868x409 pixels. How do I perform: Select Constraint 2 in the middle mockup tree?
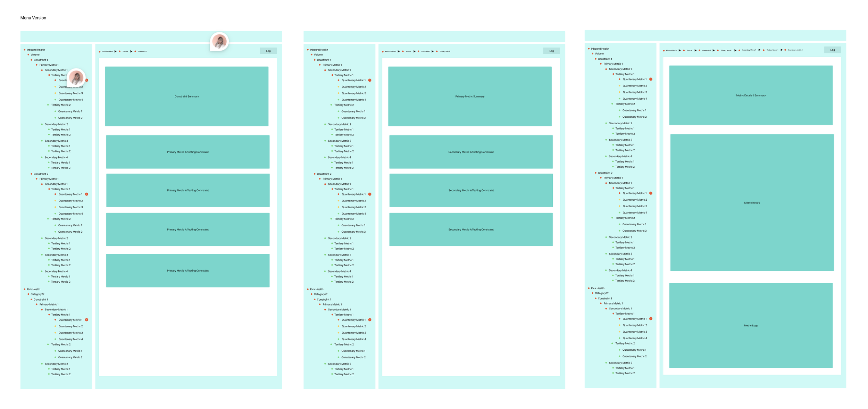click(x=324, y=174)
